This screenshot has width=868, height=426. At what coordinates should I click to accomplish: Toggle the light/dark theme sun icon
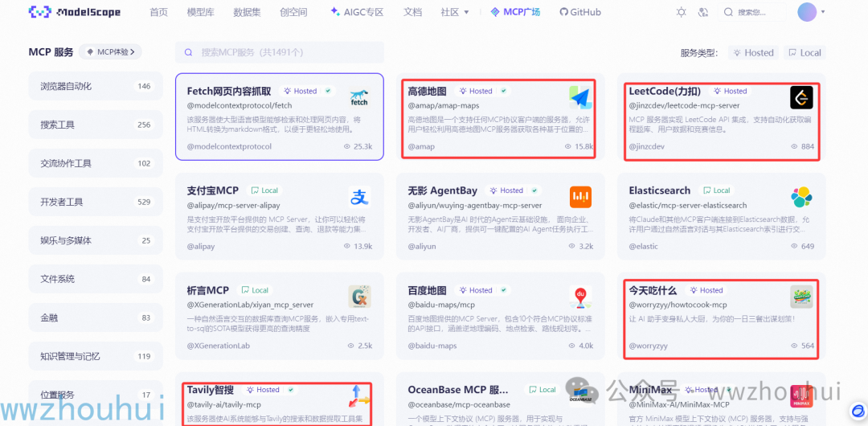(x=682, y=11)
